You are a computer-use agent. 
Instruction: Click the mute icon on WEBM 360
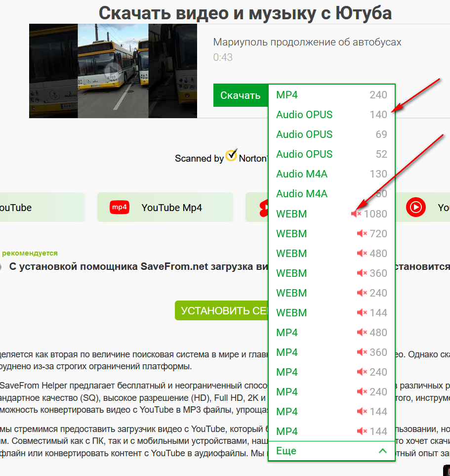pos(362,273)
